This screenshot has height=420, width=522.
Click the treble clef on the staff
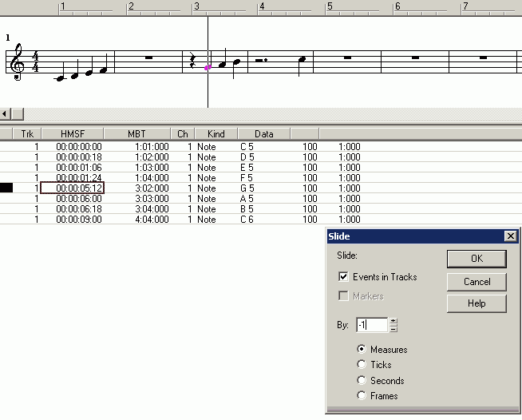pyautogui.click(x=18, y=64)
